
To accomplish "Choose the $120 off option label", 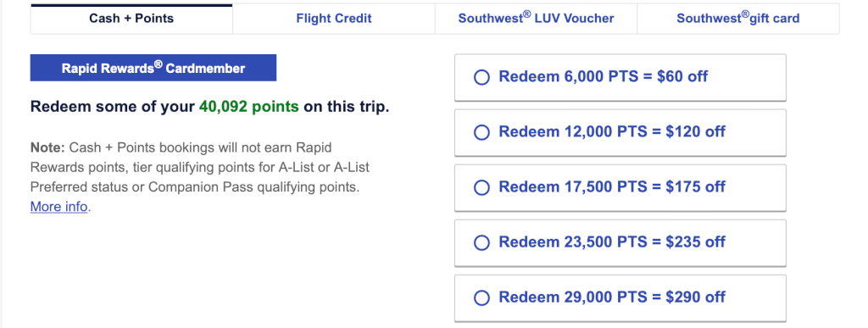I will pyautogui.click(x=612, y=131).
